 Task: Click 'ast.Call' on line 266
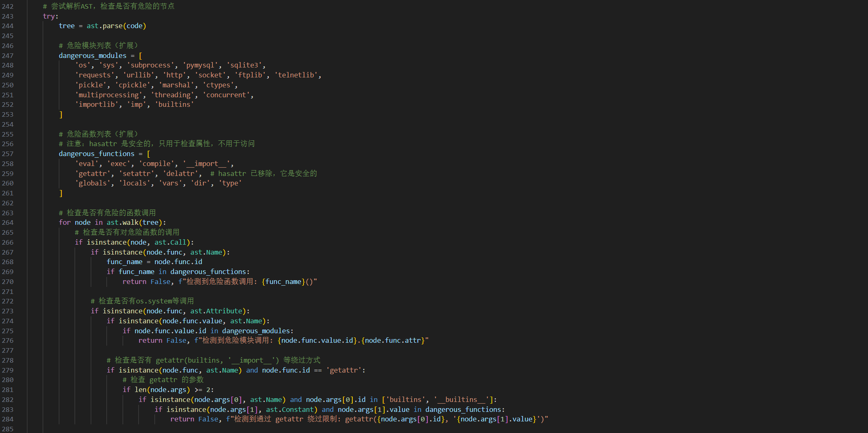(x=170, y=242)
